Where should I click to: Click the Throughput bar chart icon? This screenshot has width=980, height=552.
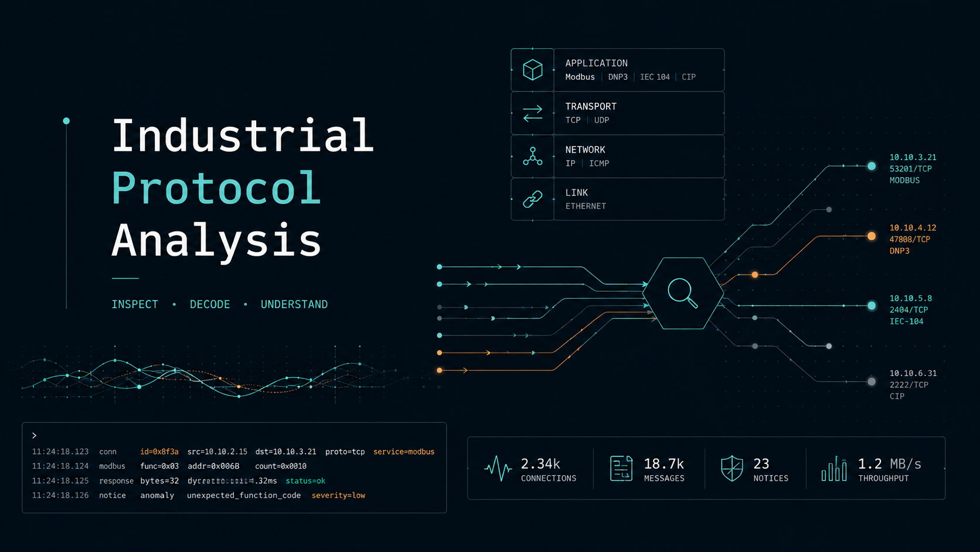[834, 468]
